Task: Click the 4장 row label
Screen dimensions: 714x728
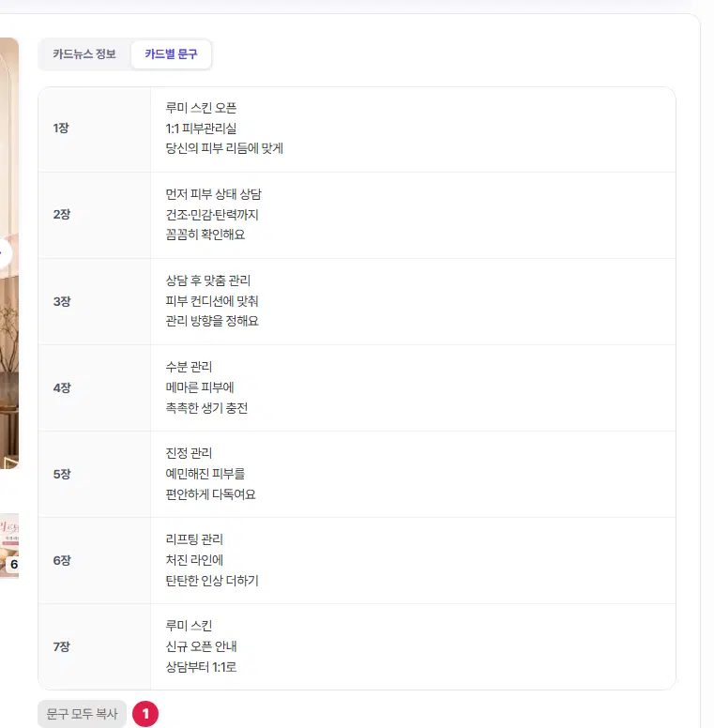Action: (x=62, y=387)
